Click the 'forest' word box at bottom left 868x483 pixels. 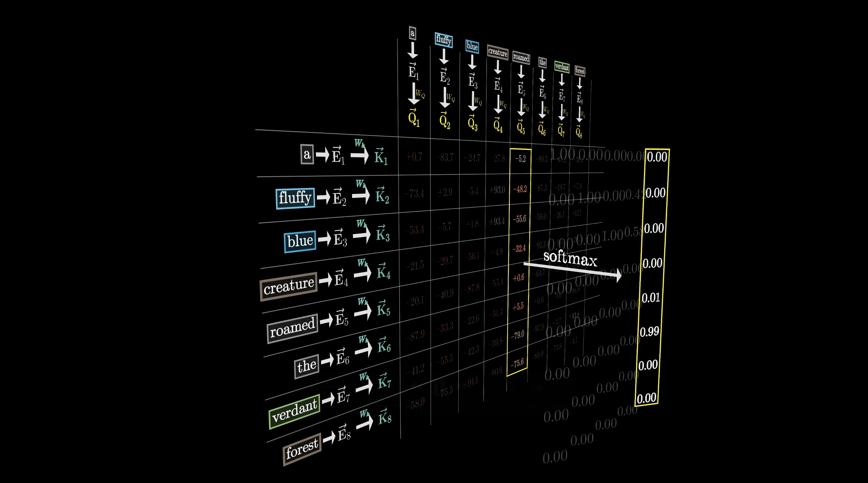coord(302,449)
